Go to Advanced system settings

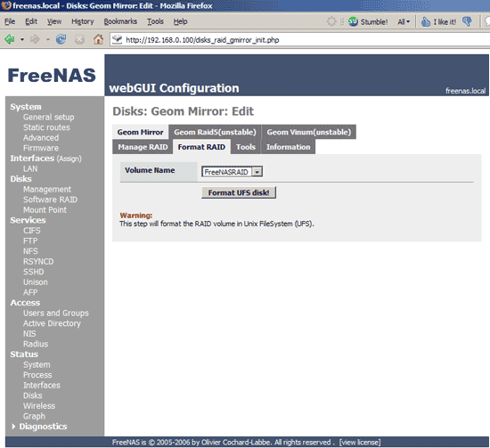coord(41,138)
